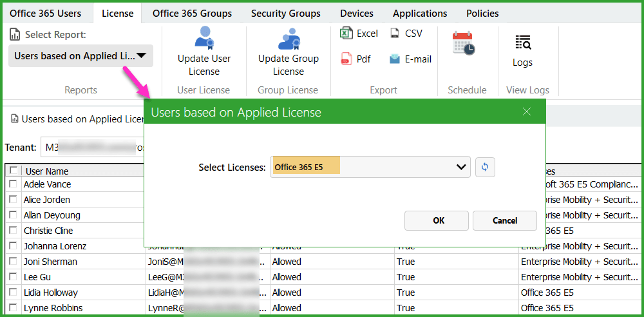Select Joni Sherman user name cell
The width and height of the screenshot is (644, 317).
[x=83, y=262]
